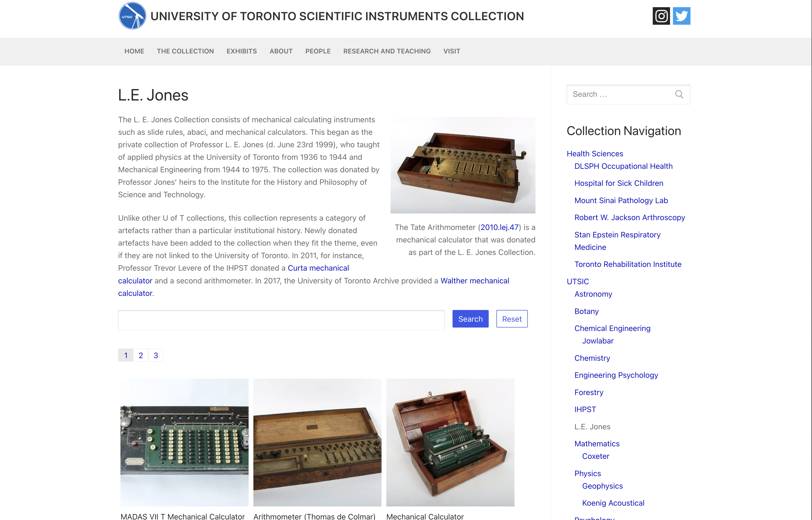Open the MADAS VII T calculator thumbnail
Image resolution: width=812 pixels, height=520 pixels.
(x=184, y=442)
